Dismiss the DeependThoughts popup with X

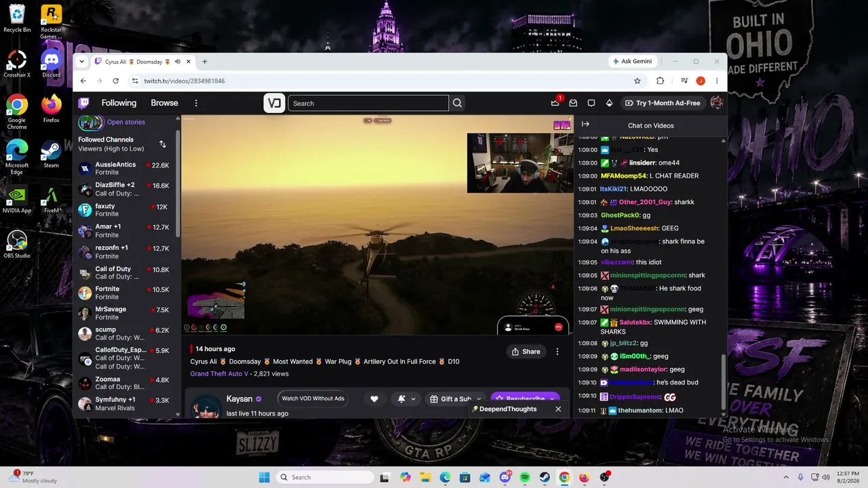558,409
